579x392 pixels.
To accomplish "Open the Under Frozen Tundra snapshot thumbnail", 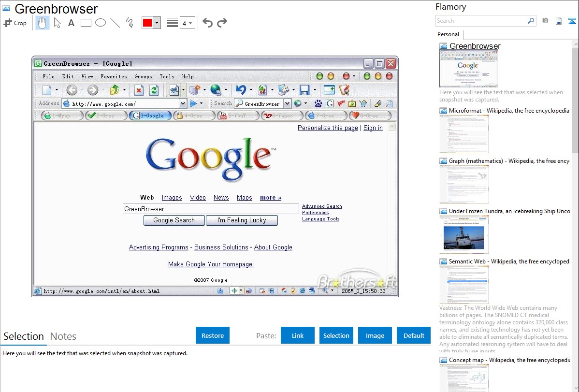I will [464, 234].
